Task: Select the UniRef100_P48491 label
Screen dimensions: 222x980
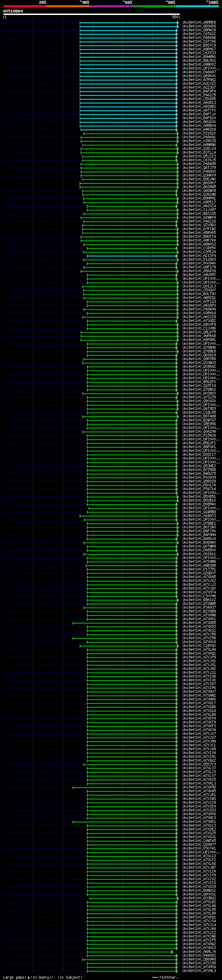Action: click(x=199, y=137)
